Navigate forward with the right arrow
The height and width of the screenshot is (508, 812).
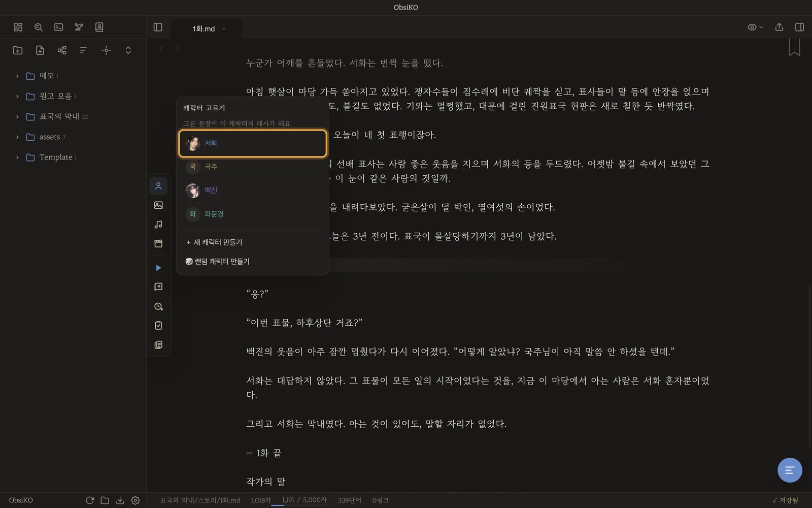click(x=177, y=49)
